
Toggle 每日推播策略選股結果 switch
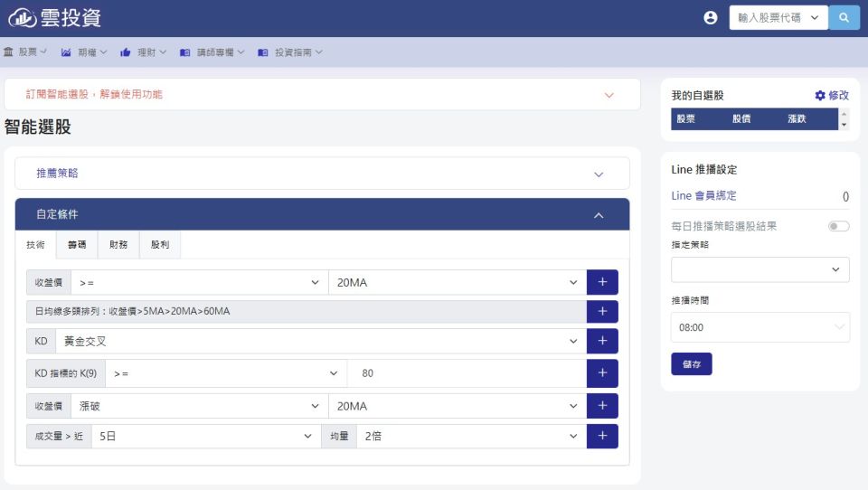pyautogui.click(x=838, y=226)
